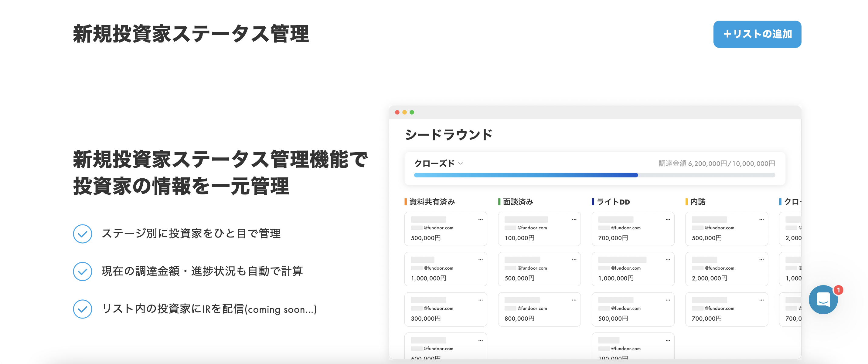
Task: Click 1,000,000円 amount in 資料共有済み column
Action: 428,278
